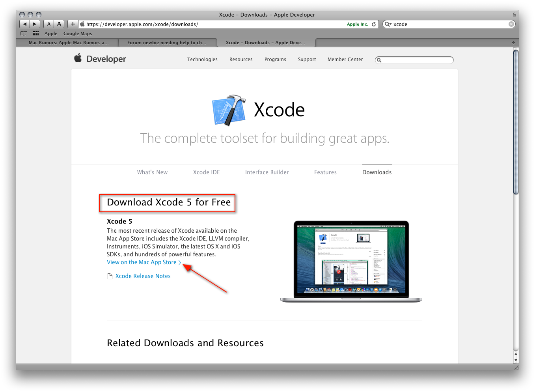Decrease text size with small A button

click(48, 24)
